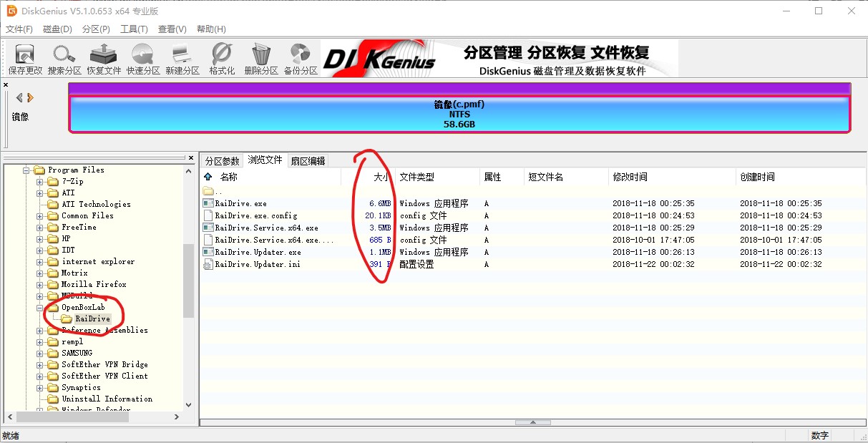Expand the SoftEther VPN Client node
The width and height of the screenshot is (868, 443).
[x=40, y=376]
